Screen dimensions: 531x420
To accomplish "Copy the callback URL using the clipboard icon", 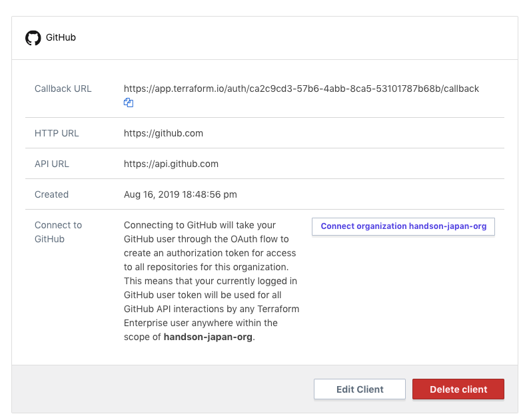I will click(x=129, y=103).
